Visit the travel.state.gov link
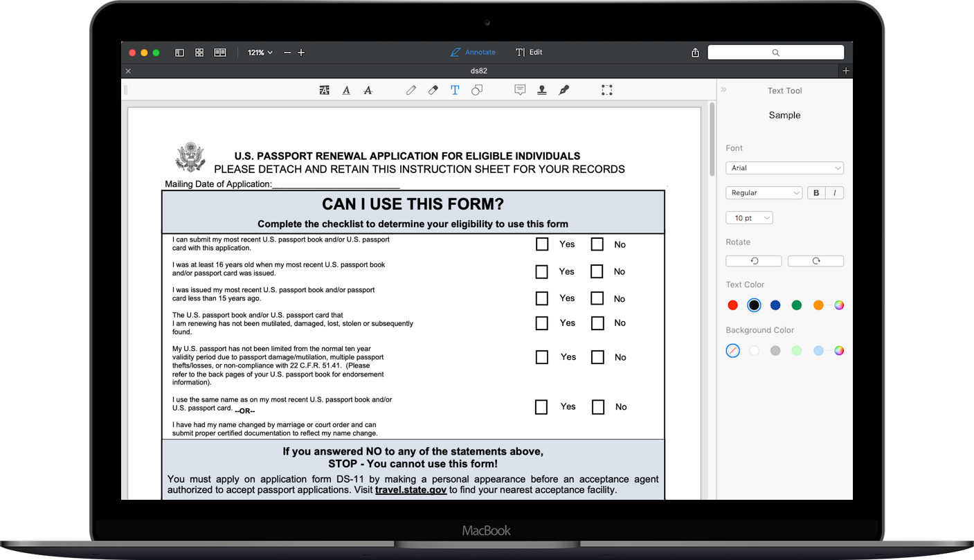974x560 pixels. (x=411, y=489)
